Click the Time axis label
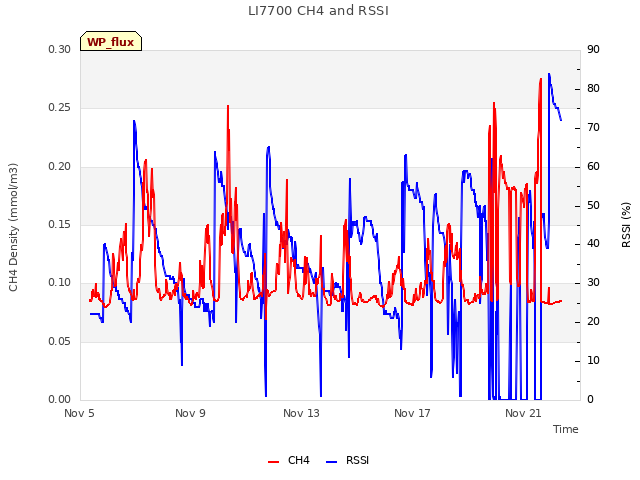Image resolution: width=640 pixels, height=480 pixels. pyautogui.click(x=565, y=429)
